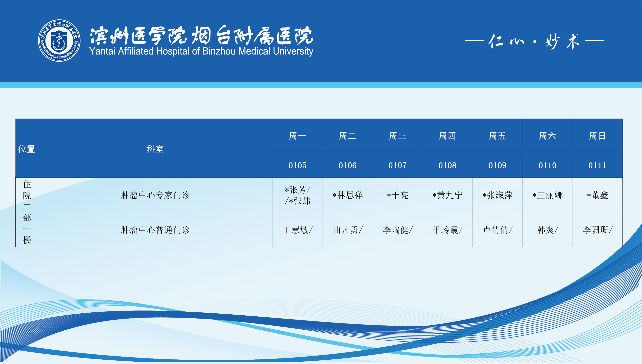Viewport: 642px width, 364px height.
Task: Click the 位置 header cell
Action: tap(27, 149)
